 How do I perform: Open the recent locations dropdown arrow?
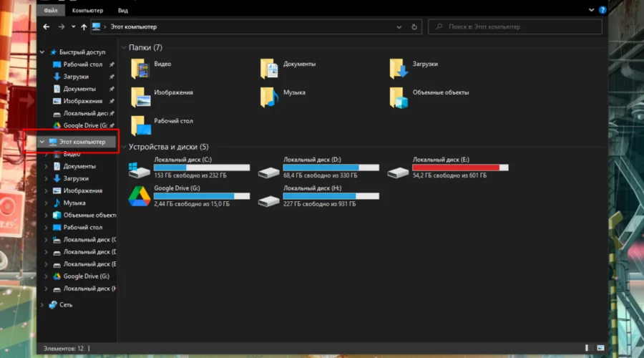click(x=73, y=27)
